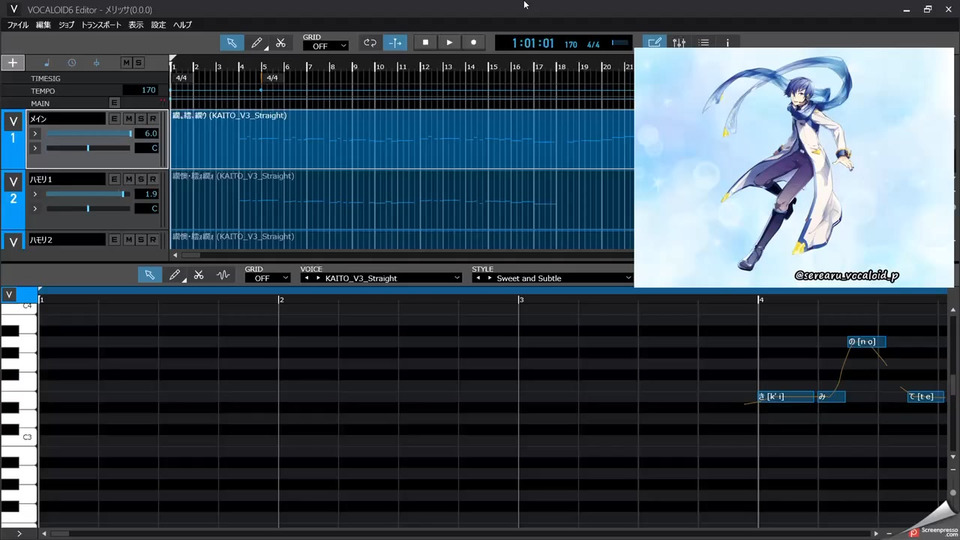Open ヘルプ menu
The width and height of the screenshot is (960, 540).
click(182, 24)
